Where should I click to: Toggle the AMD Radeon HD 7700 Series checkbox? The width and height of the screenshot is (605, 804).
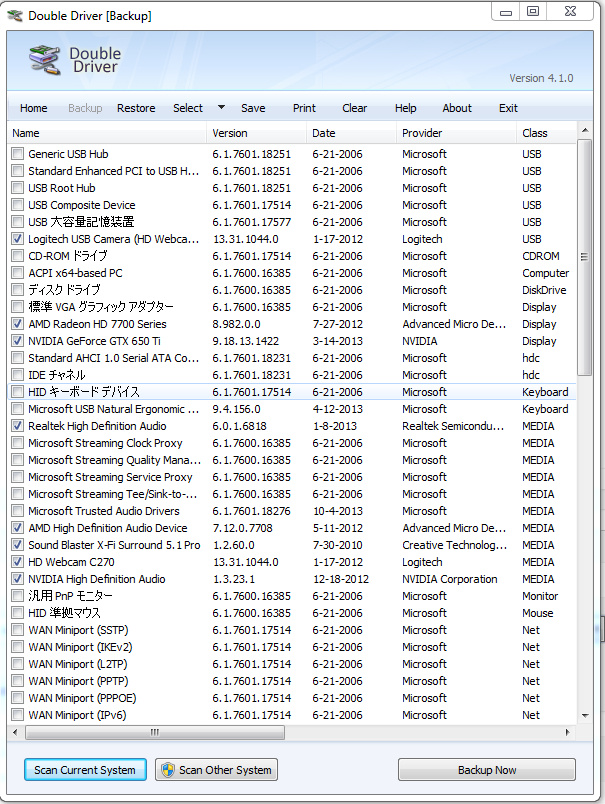(x=17, y=324)
